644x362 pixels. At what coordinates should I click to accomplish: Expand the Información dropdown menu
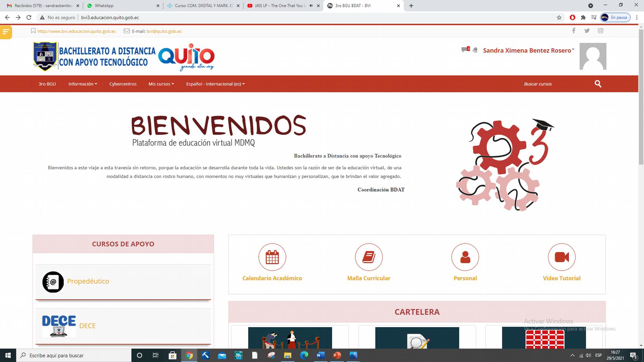pos(83,84)
